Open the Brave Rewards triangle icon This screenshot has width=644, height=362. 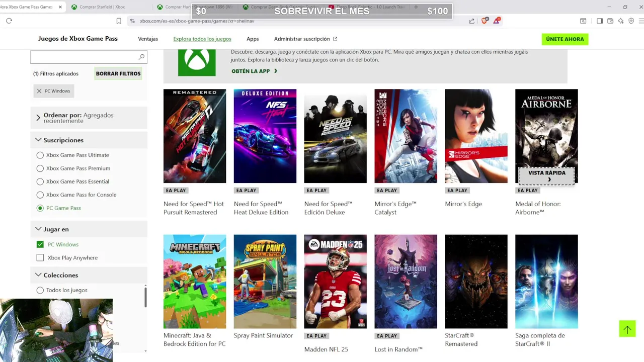tap(497, 21)
